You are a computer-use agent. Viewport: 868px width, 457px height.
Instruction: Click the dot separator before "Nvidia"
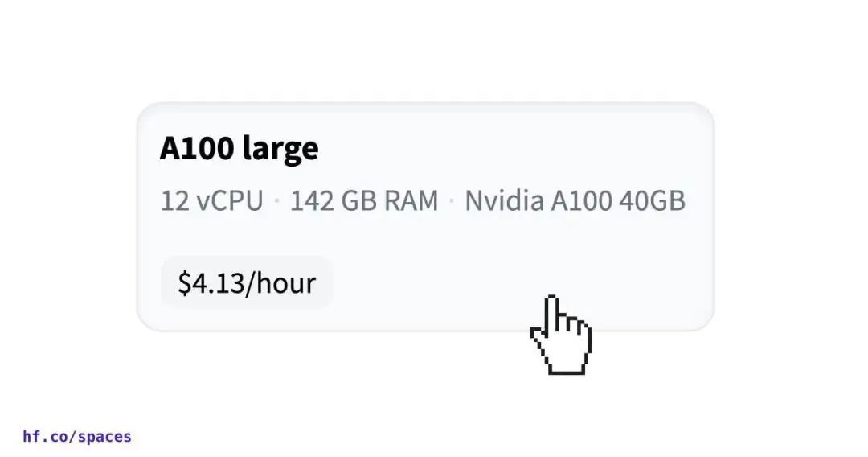pyautogui.click(x=452, y=200)
